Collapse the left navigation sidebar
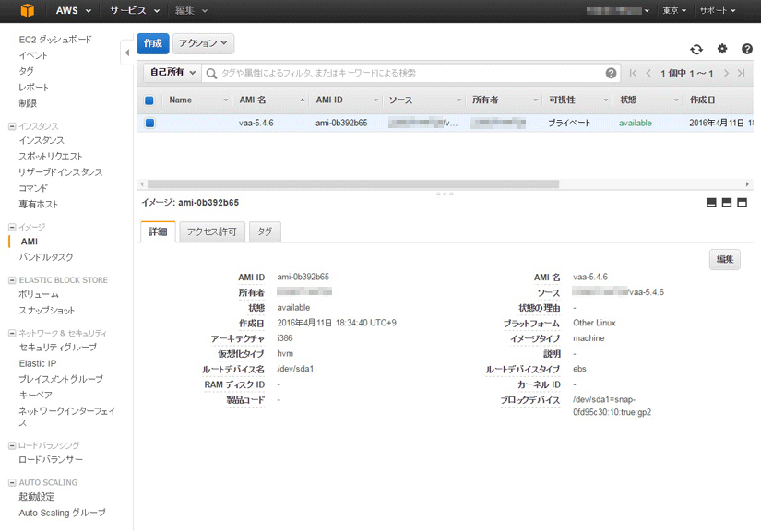Image resolution: width=761 pixels, height=532 pixels. (x=126, y=53)
